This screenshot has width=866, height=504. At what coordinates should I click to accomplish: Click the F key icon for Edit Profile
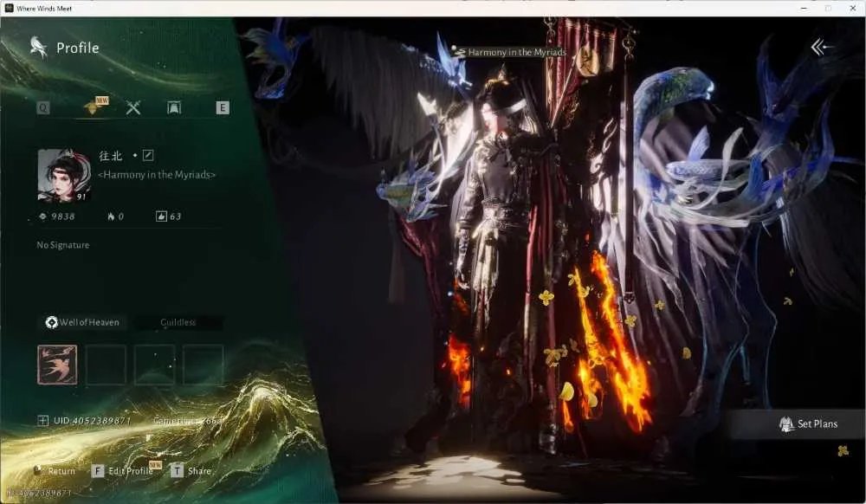(98, 471)
